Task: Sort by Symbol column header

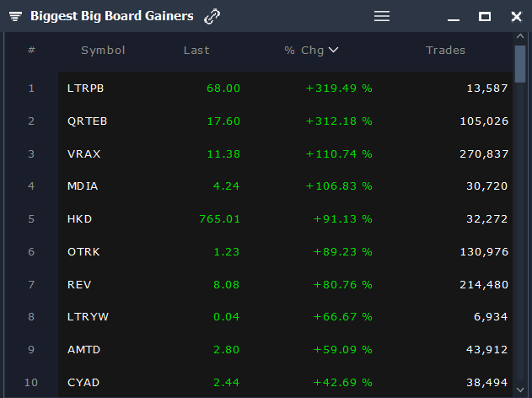Action: coord(103,51)
